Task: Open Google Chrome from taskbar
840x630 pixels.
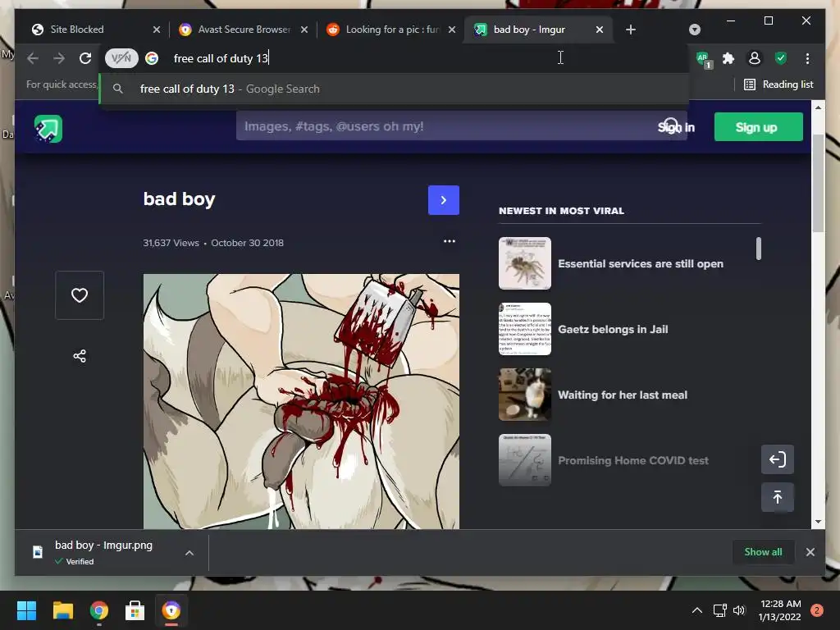Action: point(99,610)
